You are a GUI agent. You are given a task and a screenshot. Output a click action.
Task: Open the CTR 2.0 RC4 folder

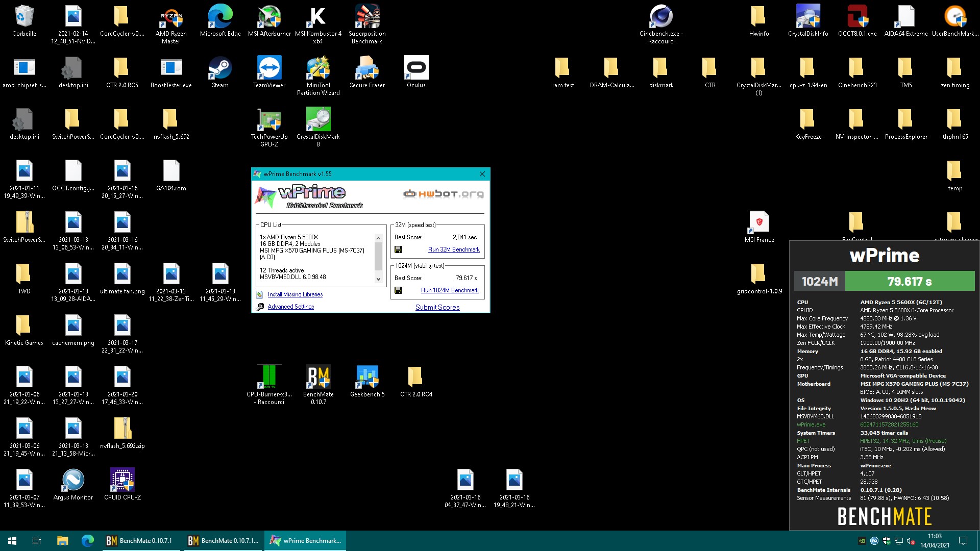pyautogui.click(x=416, y=381)
